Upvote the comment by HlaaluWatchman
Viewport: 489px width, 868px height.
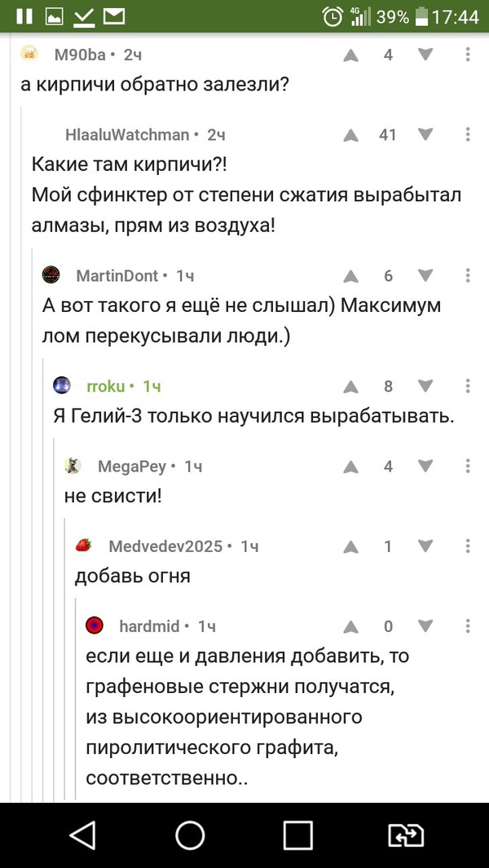click(x=351, y=135)
